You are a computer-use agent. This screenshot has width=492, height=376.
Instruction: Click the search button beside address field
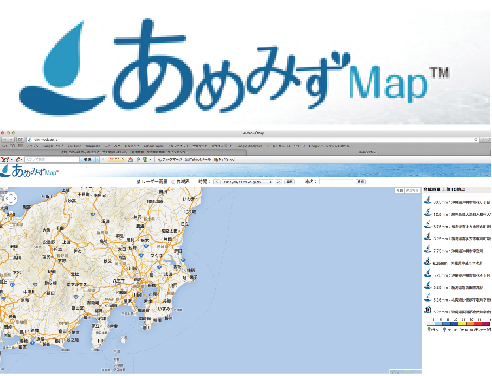[361, 182]
